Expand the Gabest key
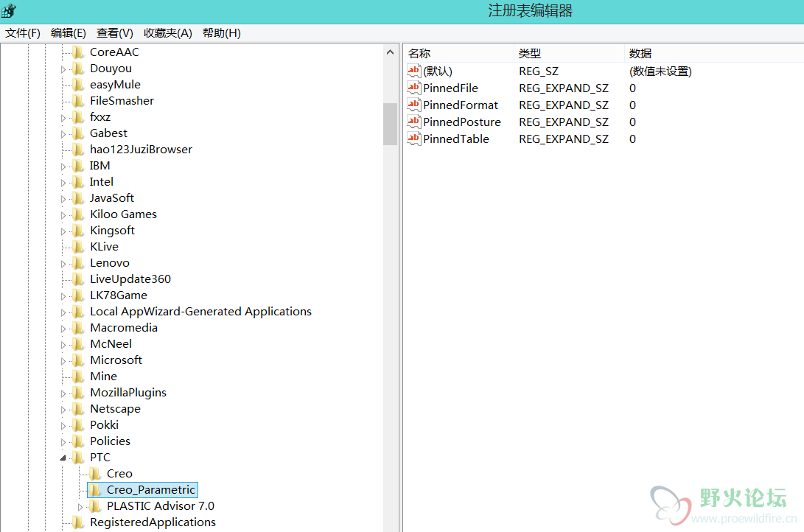This screenshot has width=804, height=532. click(x=63, y=134)
